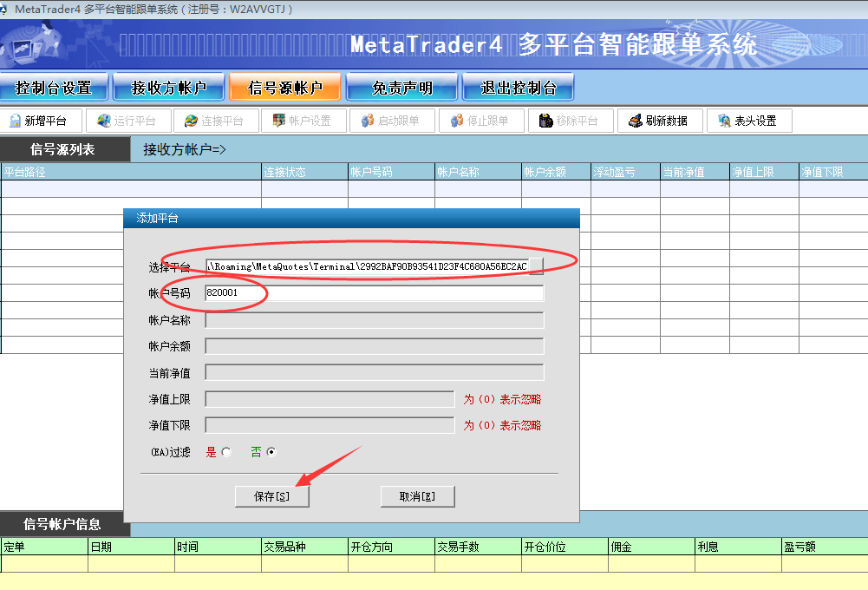This screenshot has width=868, height=590.
Task: Select 是 radio for (EA)过滤
Action: [226, 452]
